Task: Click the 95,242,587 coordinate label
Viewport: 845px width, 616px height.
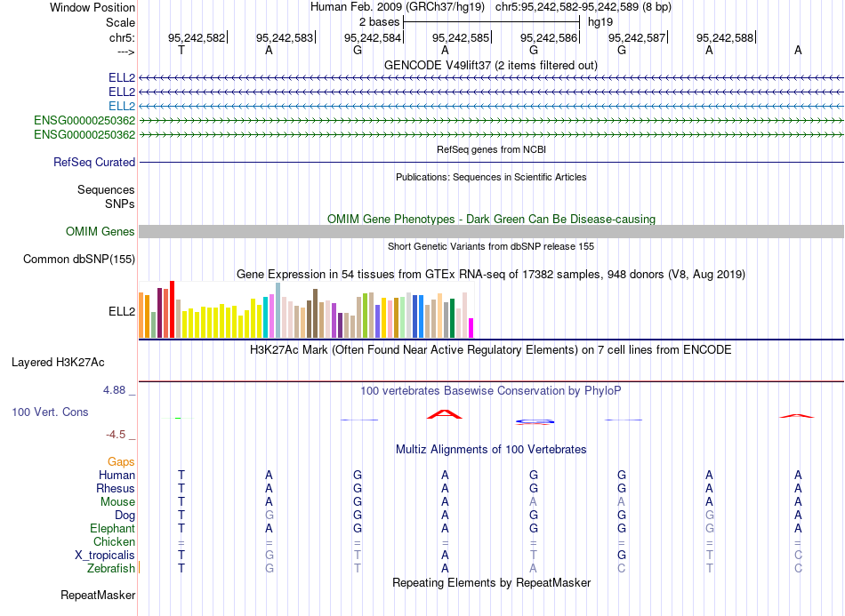Action: point(637,37)
